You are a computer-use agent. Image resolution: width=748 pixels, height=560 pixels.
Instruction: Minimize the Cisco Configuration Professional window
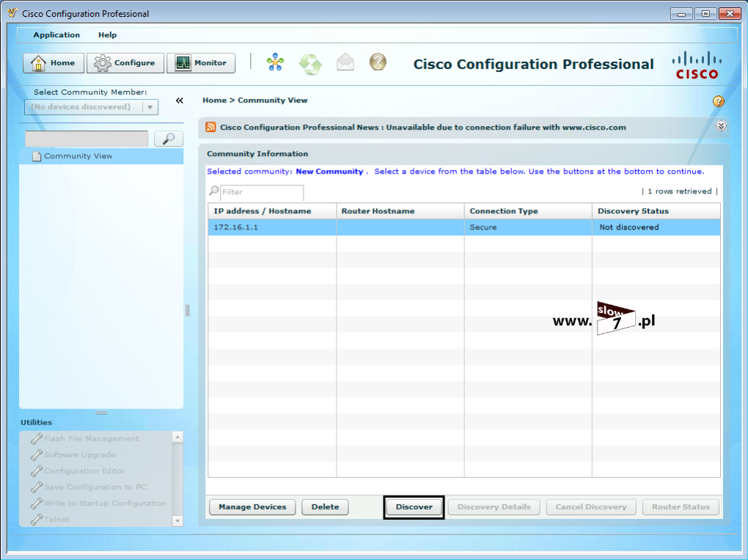[681, 14]
